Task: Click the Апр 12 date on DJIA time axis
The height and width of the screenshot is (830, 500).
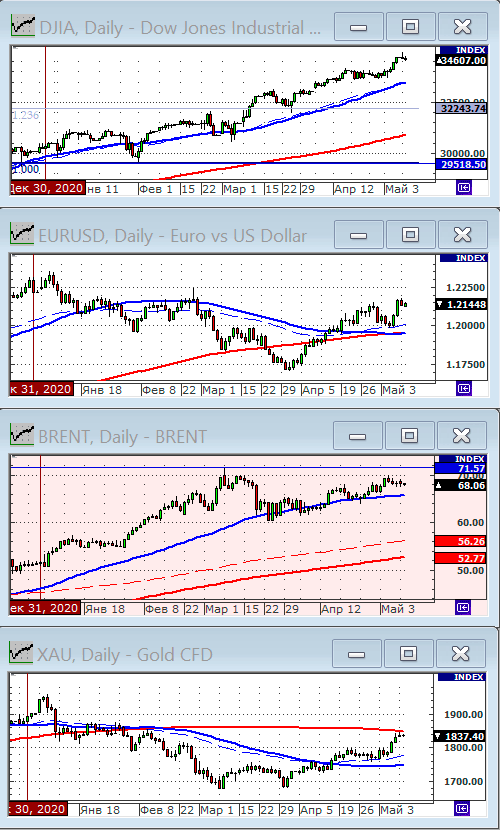Action: (354, 189)
